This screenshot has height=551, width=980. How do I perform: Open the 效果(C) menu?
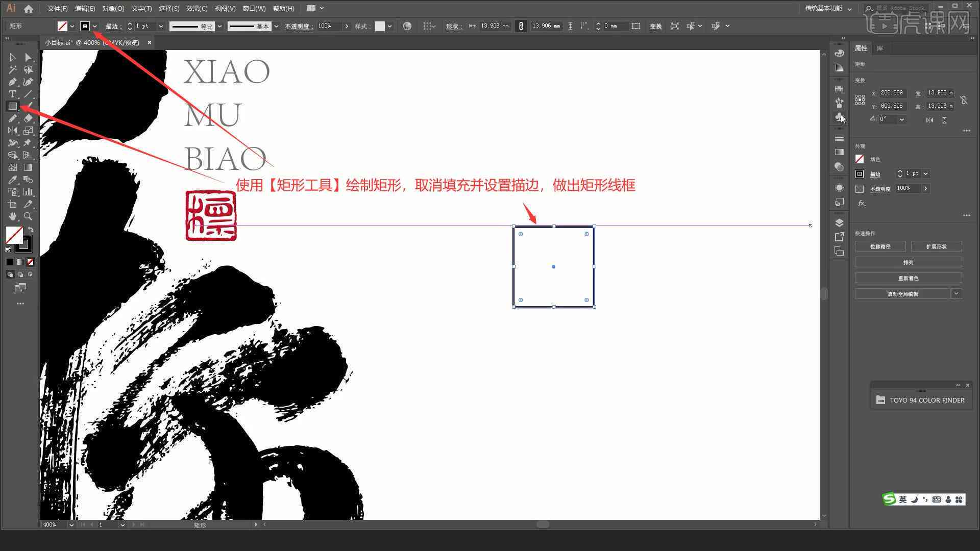197,9
